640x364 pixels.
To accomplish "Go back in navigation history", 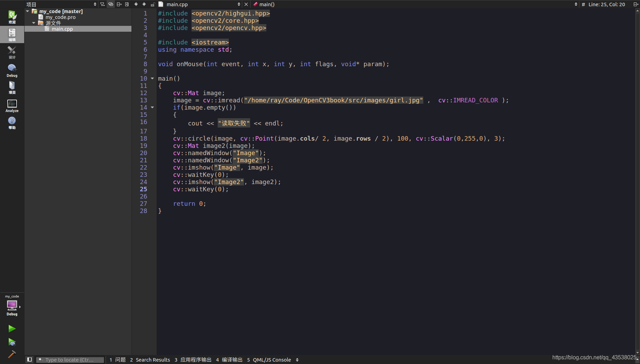I will (136, 4).
